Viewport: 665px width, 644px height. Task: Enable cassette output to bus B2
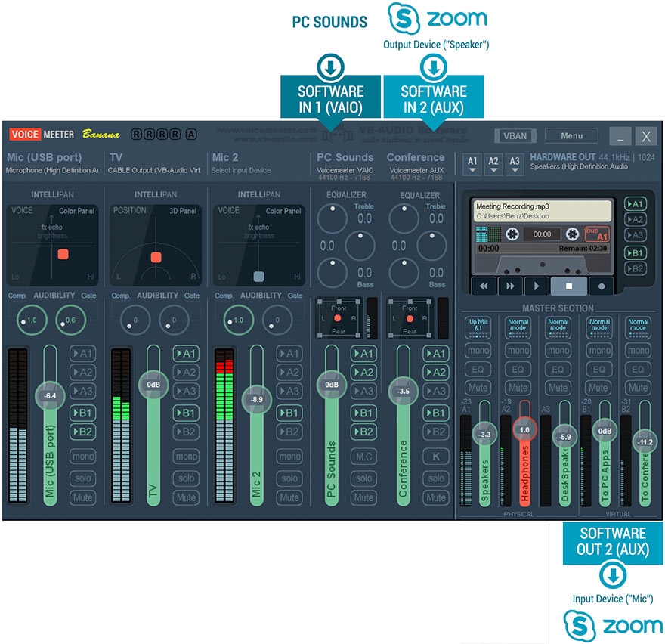(635, 268)
